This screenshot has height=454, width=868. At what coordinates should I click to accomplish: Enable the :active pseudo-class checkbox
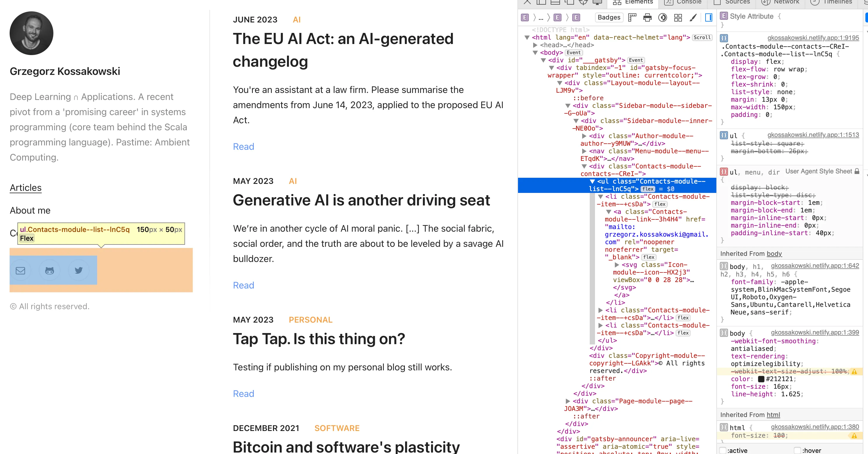722,450
